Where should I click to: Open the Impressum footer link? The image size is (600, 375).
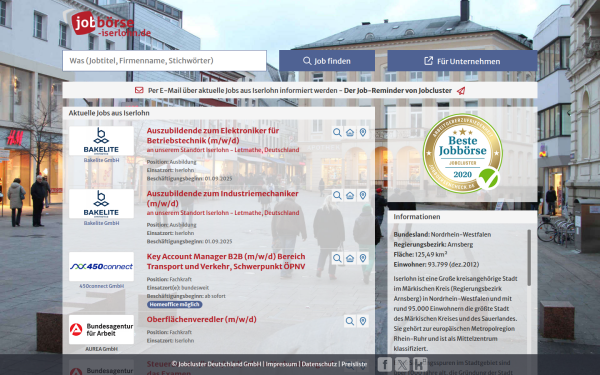pyautogui.click(x=281, y=364)
